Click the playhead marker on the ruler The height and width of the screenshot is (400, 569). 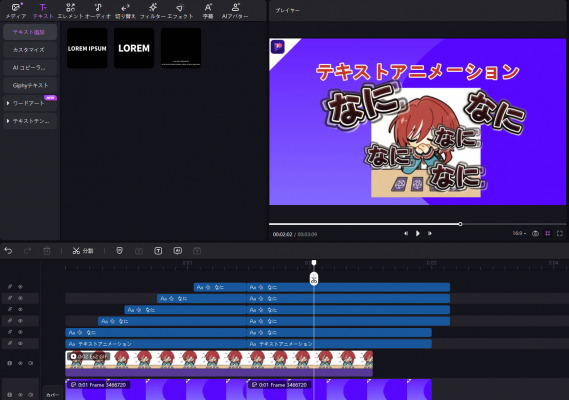click(314, 262)
